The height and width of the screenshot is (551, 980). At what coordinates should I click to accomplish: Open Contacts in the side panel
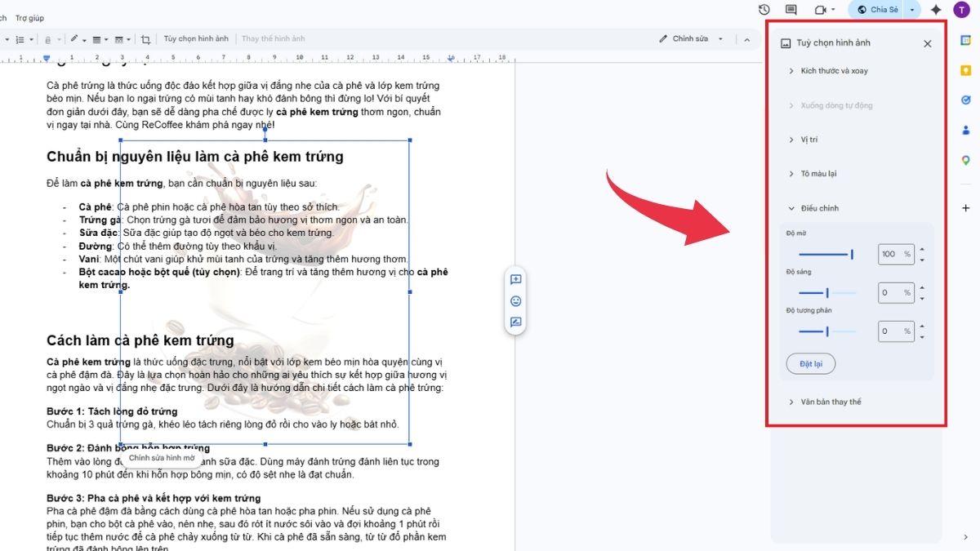[965, 130]
